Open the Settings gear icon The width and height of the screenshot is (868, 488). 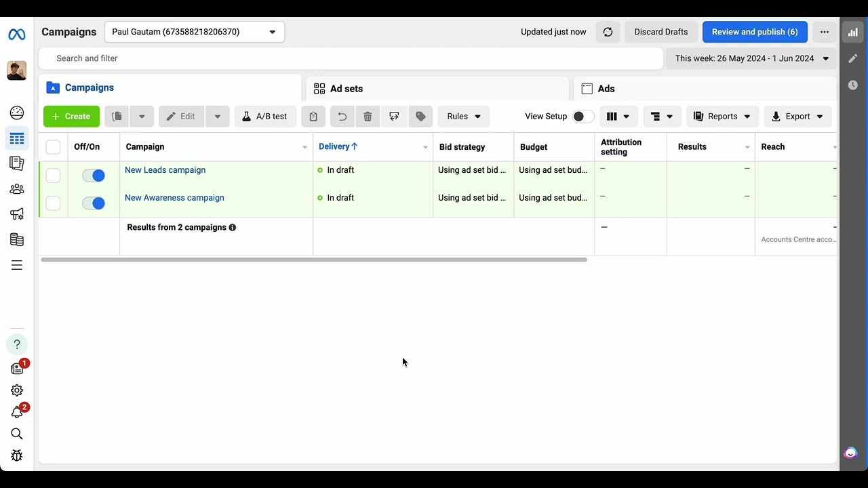tap(17, 390)
